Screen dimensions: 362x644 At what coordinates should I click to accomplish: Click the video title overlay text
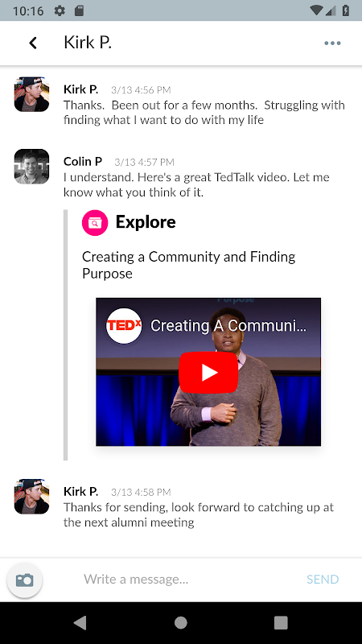pyautogui.click(x=228, y=326)
